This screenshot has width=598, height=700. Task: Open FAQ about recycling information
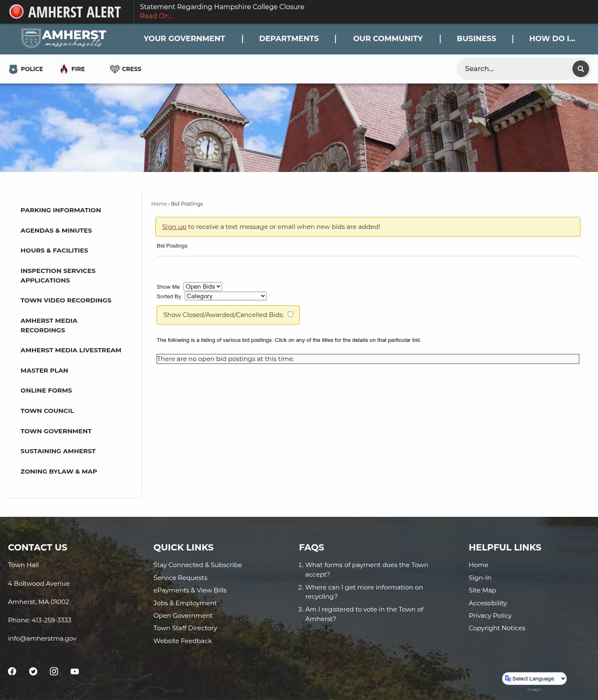click(x=364, y=592)
